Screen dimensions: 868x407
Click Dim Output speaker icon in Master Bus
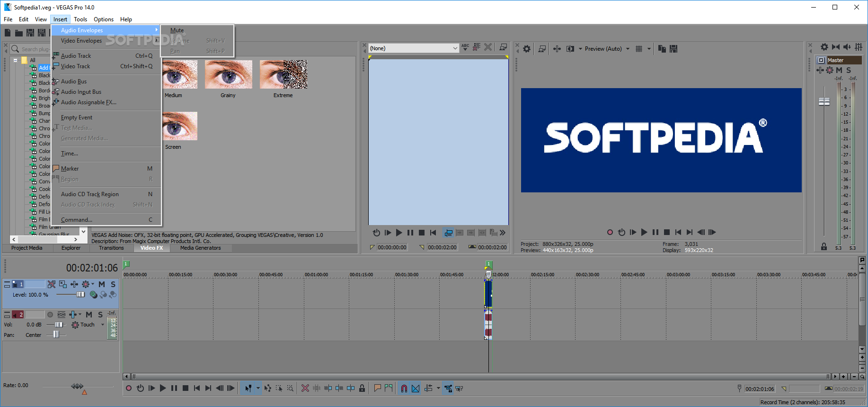[847, 47]
